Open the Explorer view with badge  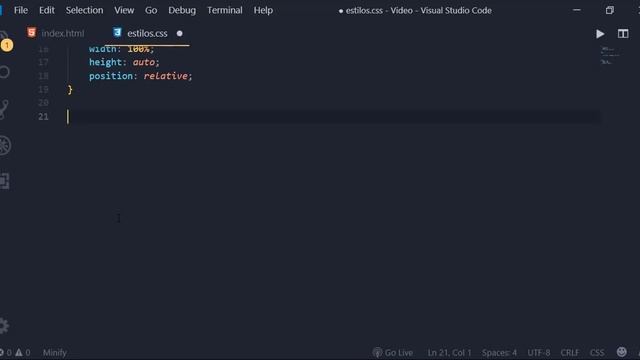(x=5, y=41)
